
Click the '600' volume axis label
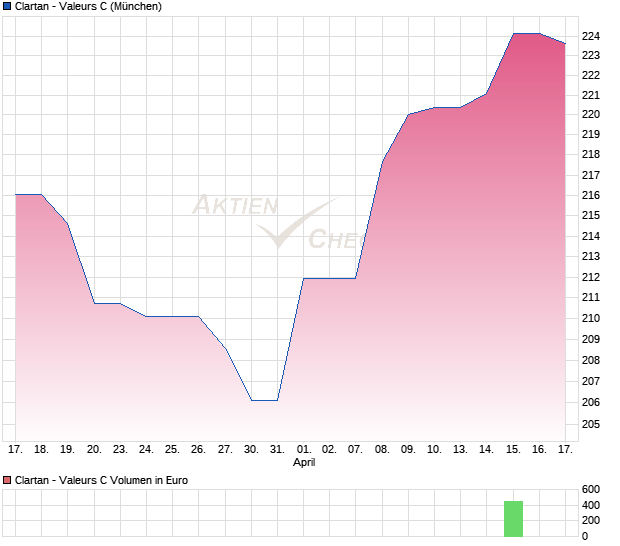click(591, 489)
